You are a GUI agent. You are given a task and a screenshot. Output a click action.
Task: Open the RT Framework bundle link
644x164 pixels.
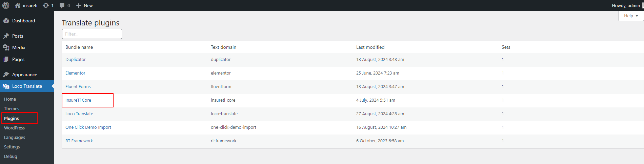pyautogui.click(x=79, y=141)
